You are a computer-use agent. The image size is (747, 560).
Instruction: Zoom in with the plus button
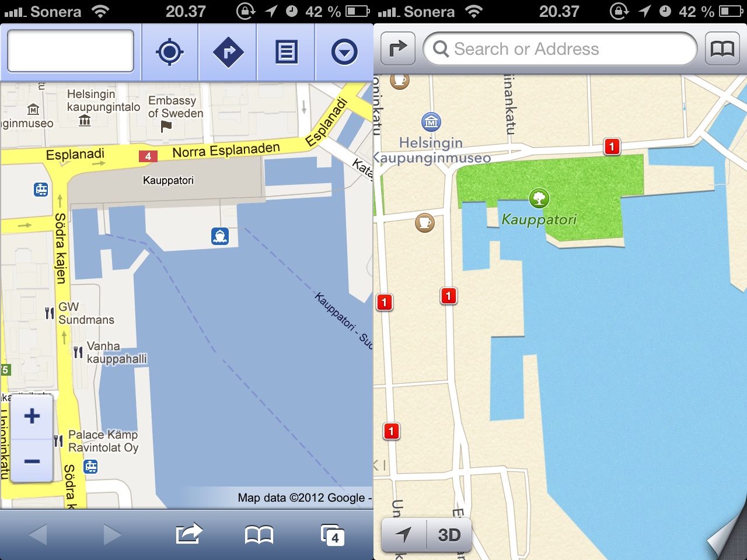pyautogui.click(x=32, y=416)
